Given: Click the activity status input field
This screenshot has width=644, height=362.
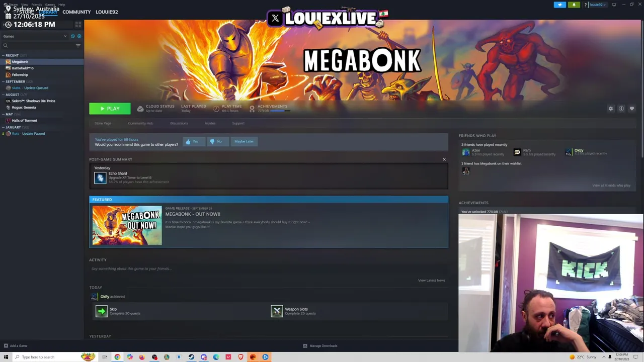Looking at the screenshot, I should pos(268,268).
